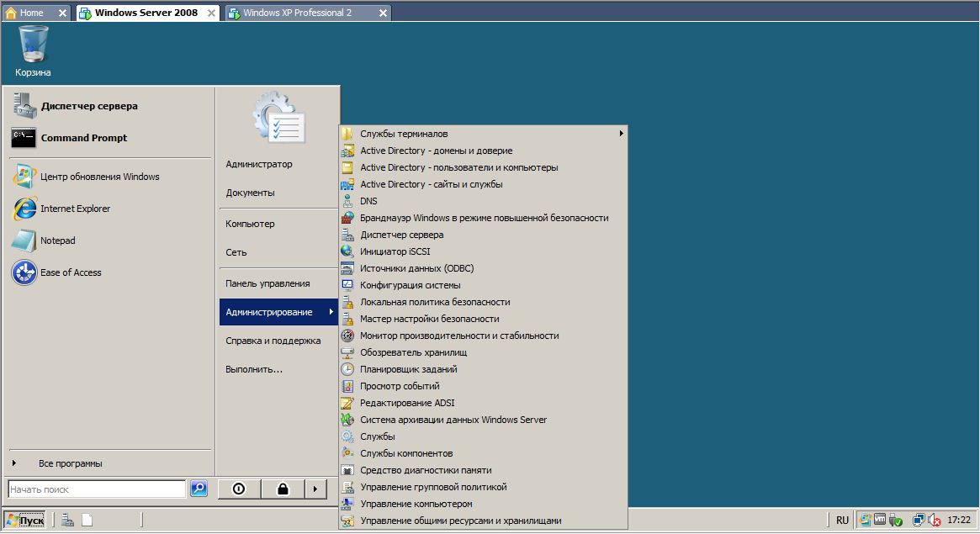Open Диспетчер сервера in the Administration submenu
The height and width of the screenshot is (534, 980).
pos(483,235)
